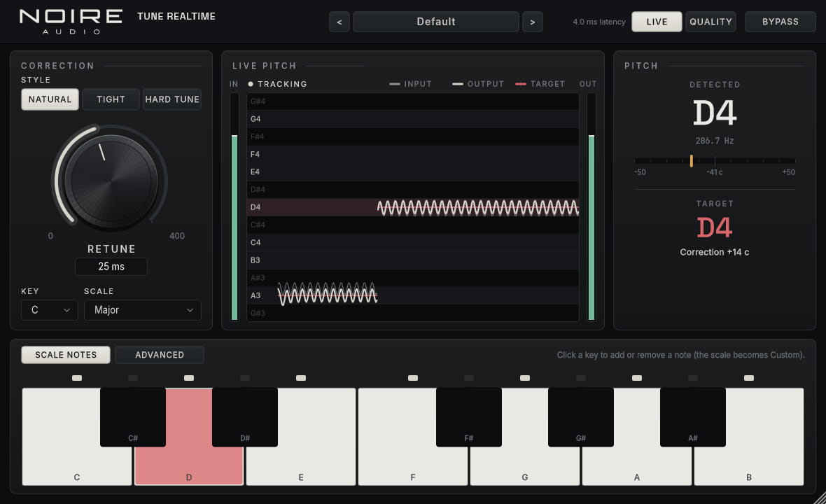Toggle the indicator above the F# key
826x504 pixels.
pyautogui.click(x=469, y=378)
